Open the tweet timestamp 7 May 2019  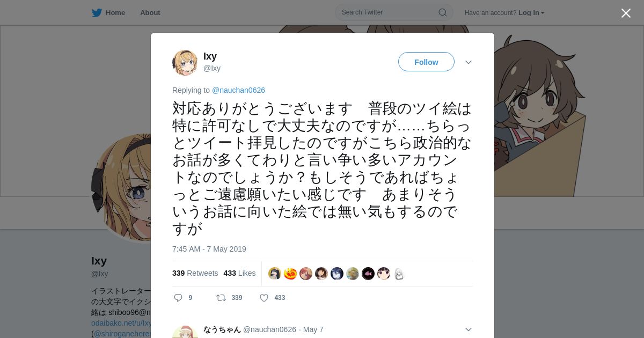[209, 249]
